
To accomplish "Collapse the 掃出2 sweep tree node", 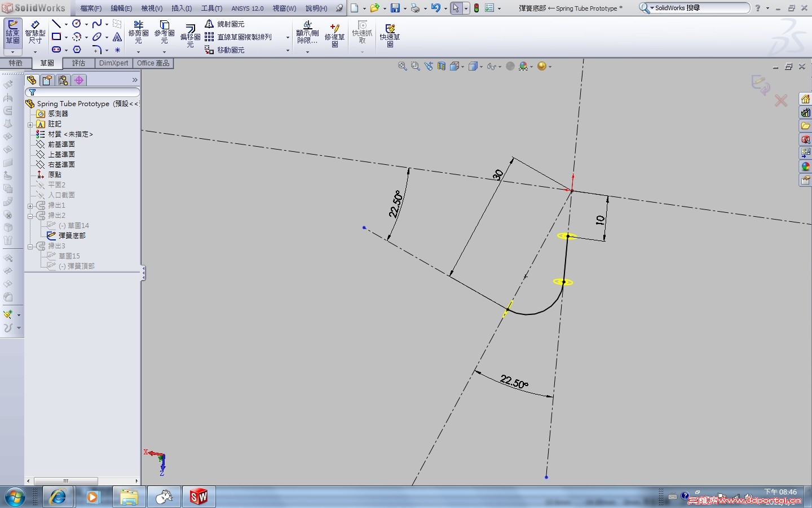I will click(x=30, y=216).
